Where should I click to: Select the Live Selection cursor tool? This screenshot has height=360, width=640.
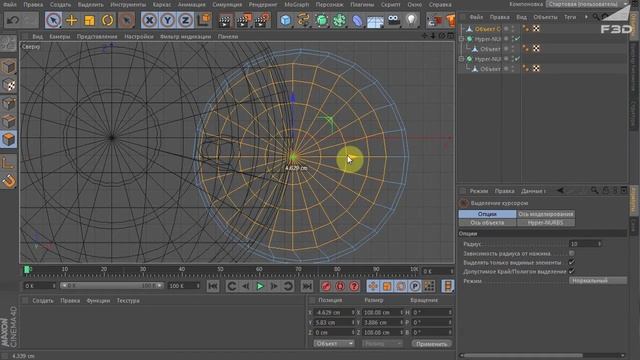coord(53,20)
